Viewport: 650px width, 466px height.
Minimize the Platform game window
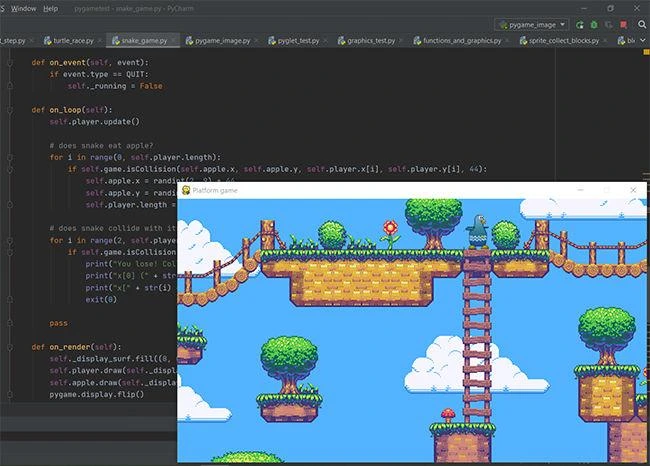(580, 190)
